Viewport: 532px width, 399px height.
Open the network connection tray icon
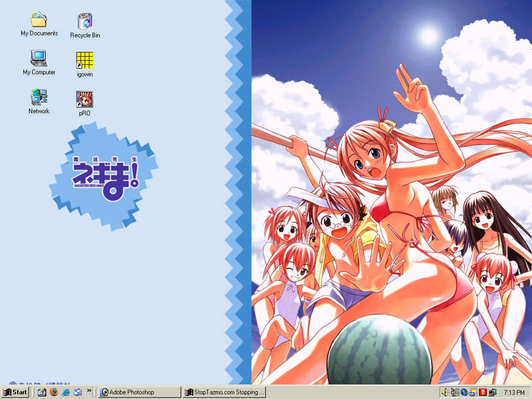point(493,393)
